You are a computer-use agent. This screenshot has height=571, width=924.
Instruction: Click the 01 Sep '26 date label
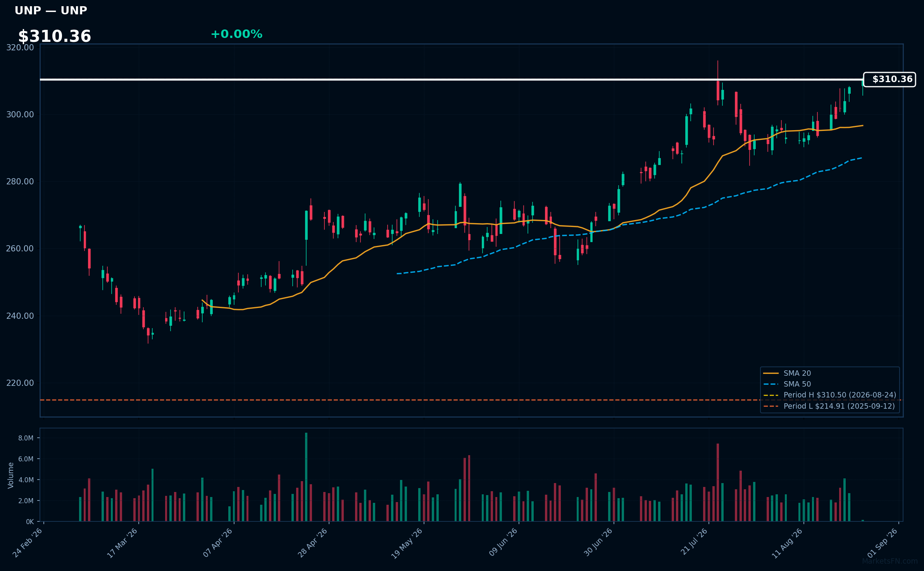click(883, 543)
